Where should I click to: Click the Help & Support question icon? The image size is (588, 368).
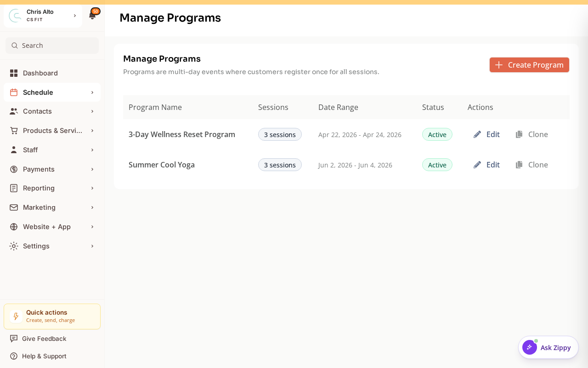click(14, 356)
